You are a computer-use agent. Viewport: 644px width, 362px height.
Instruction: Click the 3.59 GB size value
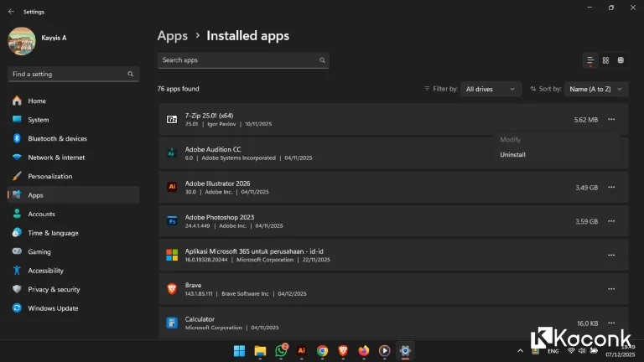tap(586, 221)
